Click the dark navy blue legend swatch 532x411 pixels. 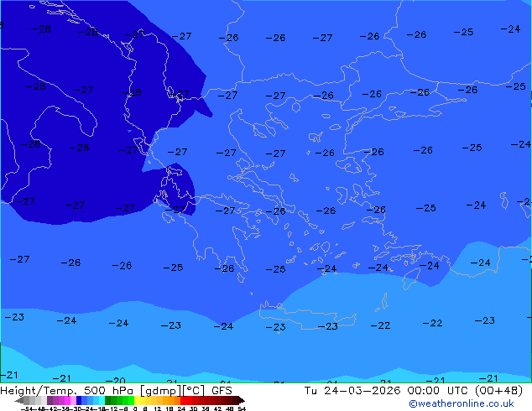click(79, 400)
